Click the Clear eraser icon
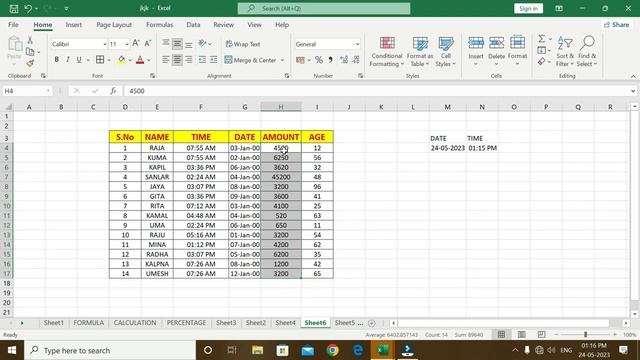 tap(542, 62)
